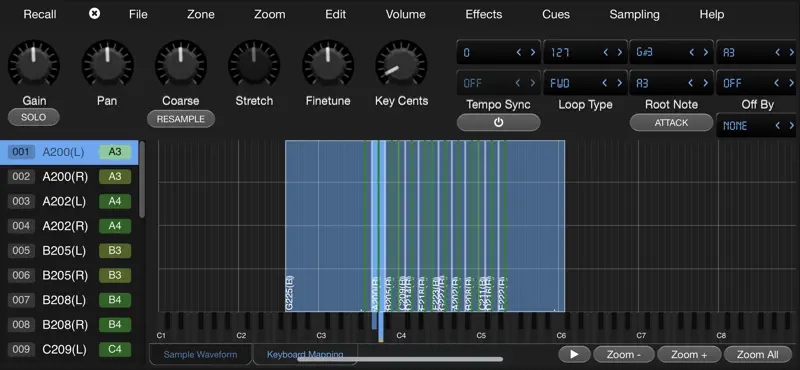Step Loop Type FWD forward with its right arrow

click(x=620, y=83)
